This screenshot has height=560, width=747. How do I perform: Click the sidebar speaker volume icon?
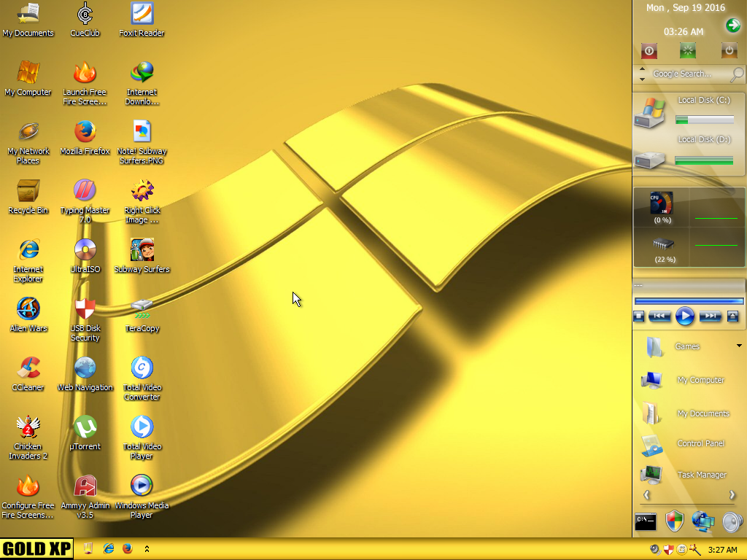732,521
